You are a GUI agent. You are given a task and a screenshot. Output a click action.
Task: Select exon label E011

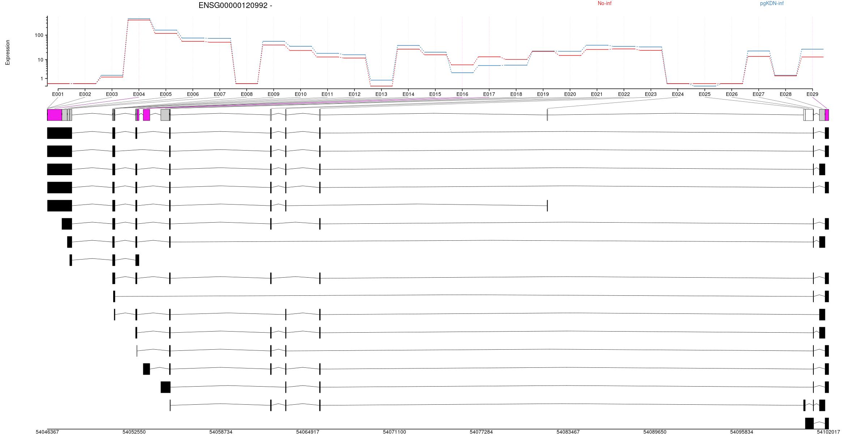point(327,94)
